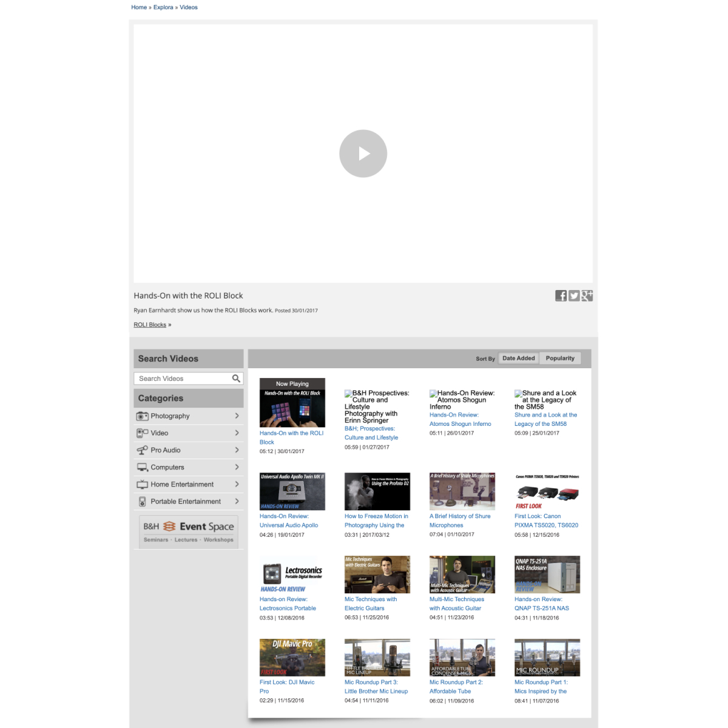Click the Photography camera icon

pos(143,416)
